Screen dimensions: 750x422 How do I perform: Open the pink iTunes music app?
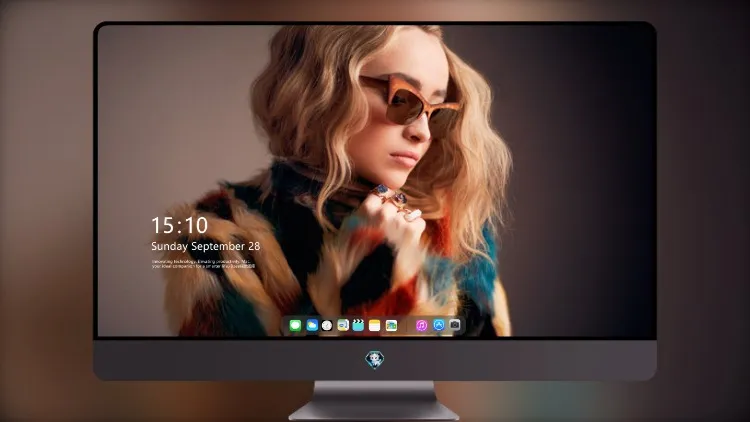coord(421,326)
